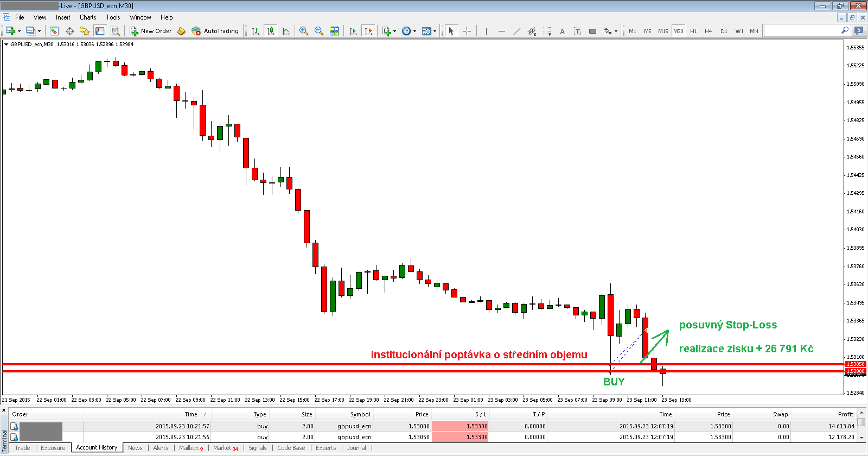Switch to the Exposure terminal tab

(x=53, y=448)
